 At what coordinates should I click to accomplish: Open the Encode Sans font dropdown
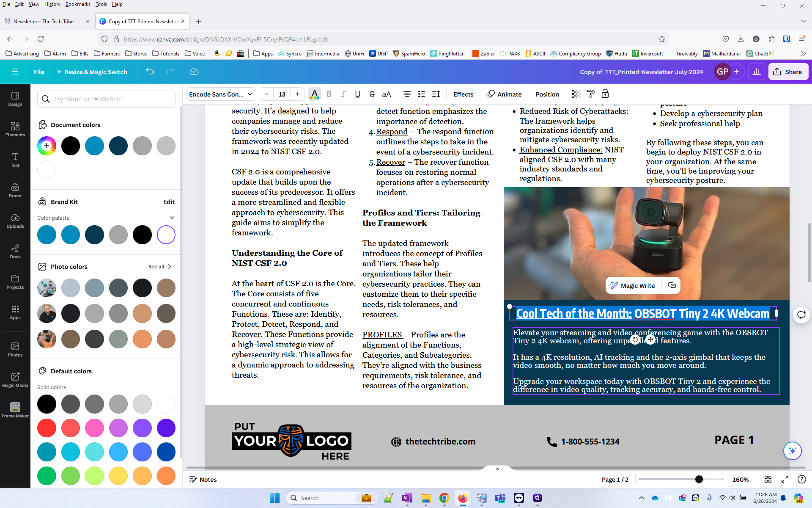tap(220, 94)
